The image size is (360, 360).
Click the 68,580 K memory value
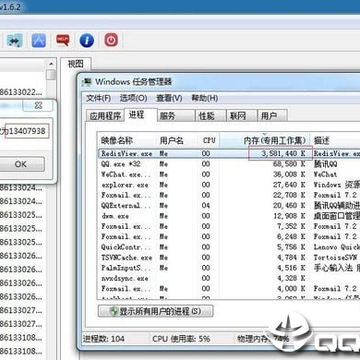coord(289,164)
